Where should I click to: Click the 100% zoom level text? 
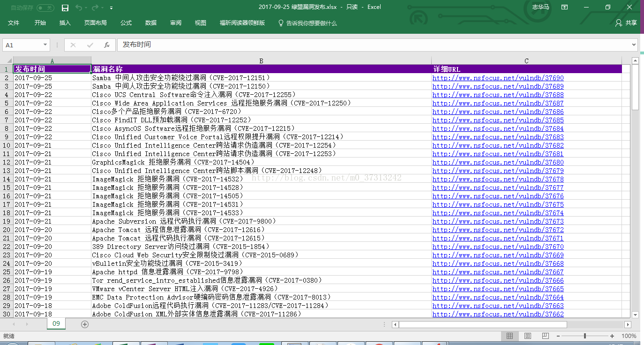[x=629, y=336]
